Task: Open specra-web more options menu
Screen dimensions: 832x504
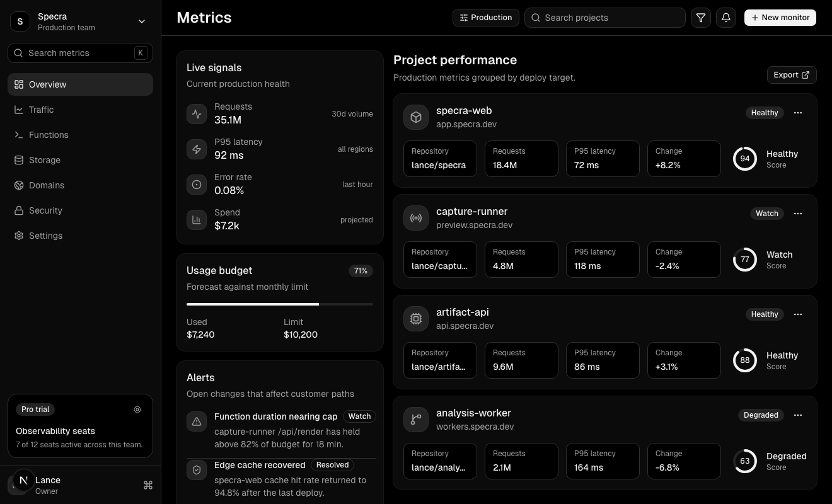Action: (798, 113)
